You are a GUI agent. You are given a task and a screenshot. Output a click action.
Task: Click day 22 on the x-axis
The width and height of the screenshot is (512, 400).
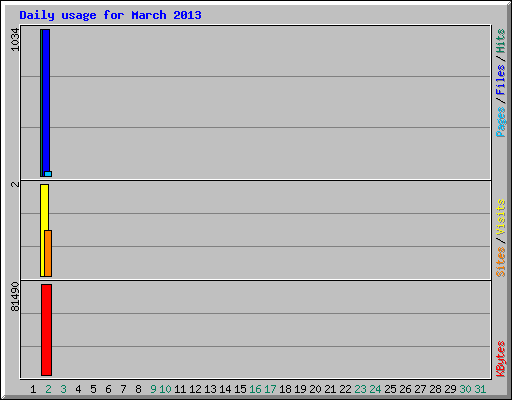coord(345,389)
